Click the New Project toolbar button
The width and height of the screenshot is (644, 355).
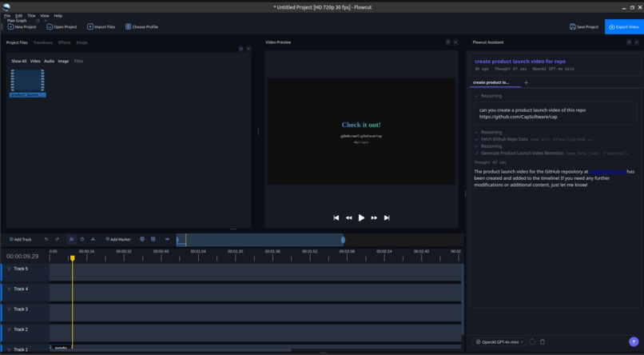pyautogui.click(x=22, y=26)
